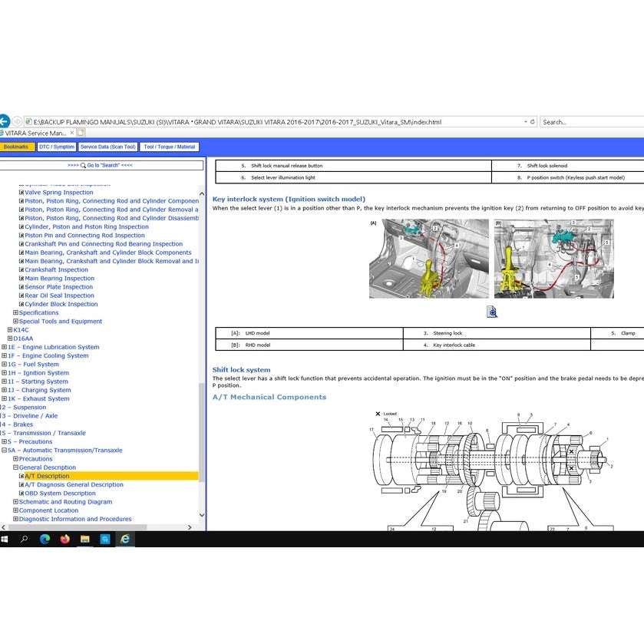Collapse the General Description tree node
This screenshot has height=644, width=644.
15,467
